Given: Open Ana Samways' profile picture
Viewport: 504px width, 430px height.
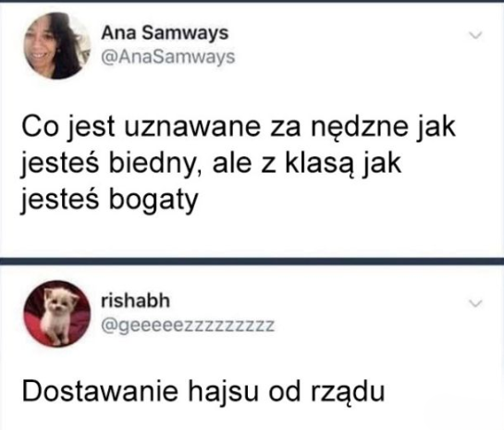Looking at the screenshot, I should click(x=57, y=45).
